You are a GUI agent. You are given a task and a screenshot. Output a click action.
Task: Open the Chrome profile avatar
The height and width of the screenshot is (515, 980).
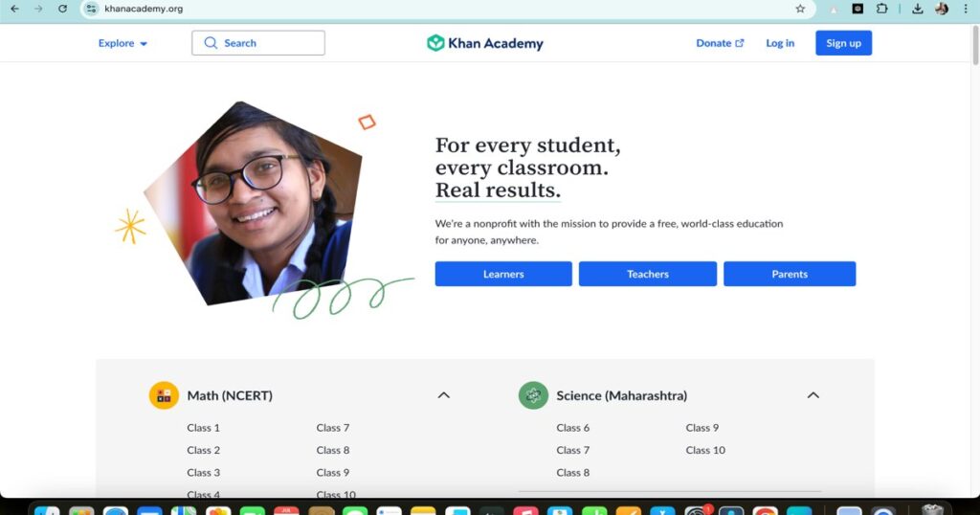(x=942, y=9)
